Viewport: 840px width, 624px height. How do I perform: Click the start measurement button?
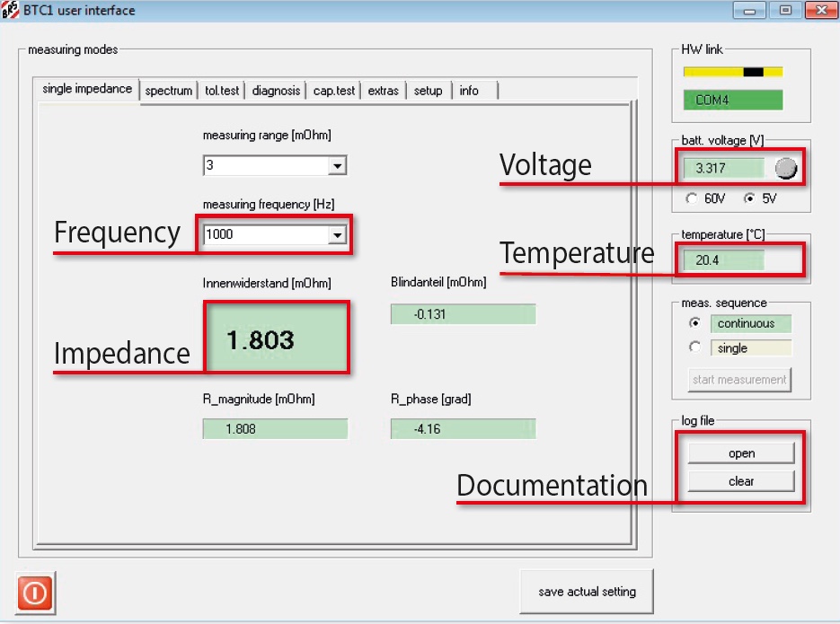click(739, 380)
